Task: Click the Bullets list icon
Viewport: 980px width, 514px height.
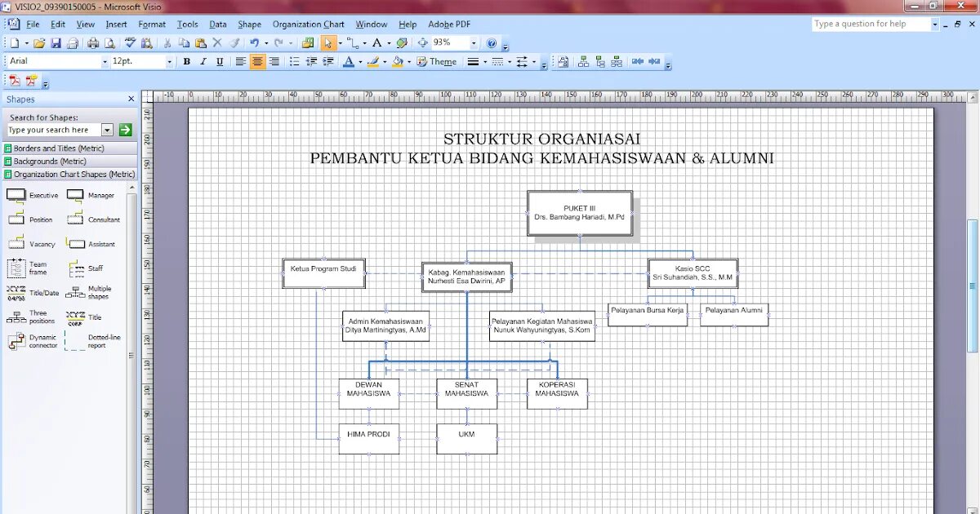Action: click(x=294, y=61)
